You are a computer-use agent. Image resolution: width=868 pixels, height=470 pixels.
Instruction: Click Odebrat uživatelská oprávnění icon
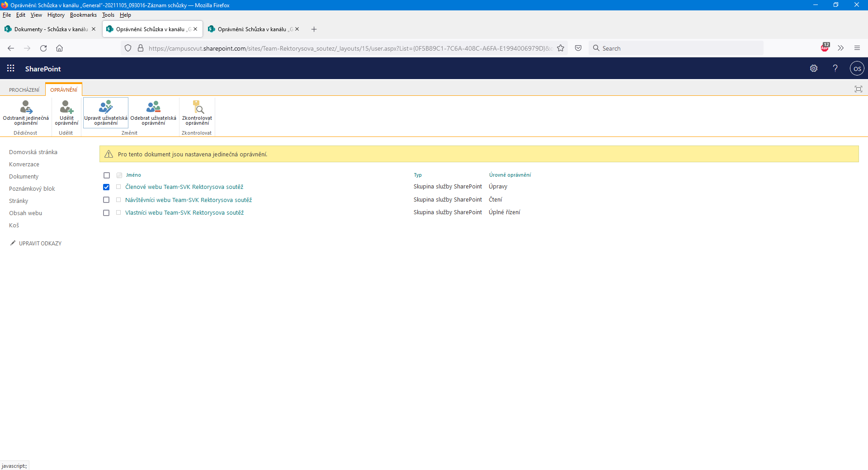pos(153,108)
